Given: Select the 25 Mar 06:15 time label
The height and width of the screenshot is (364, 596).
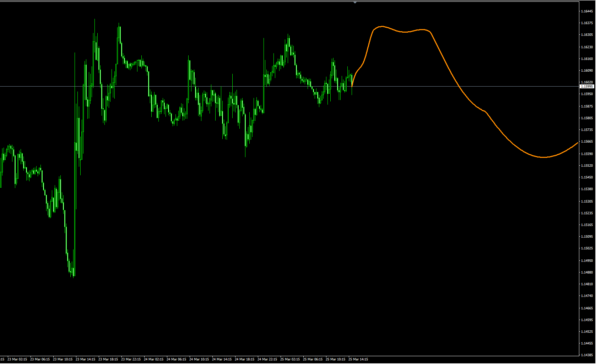Looking at the screenshot, I should coord(313,359).
